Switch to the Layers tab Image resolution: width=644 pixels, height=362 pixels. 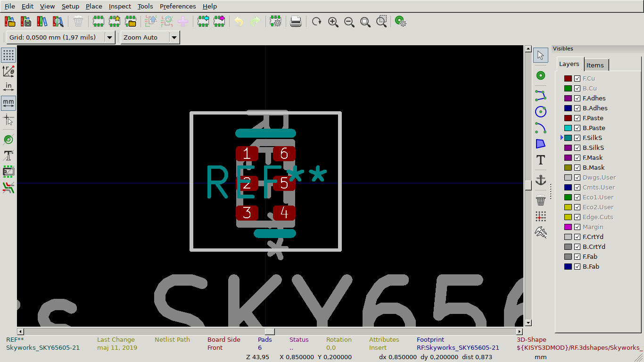(569, 64)
